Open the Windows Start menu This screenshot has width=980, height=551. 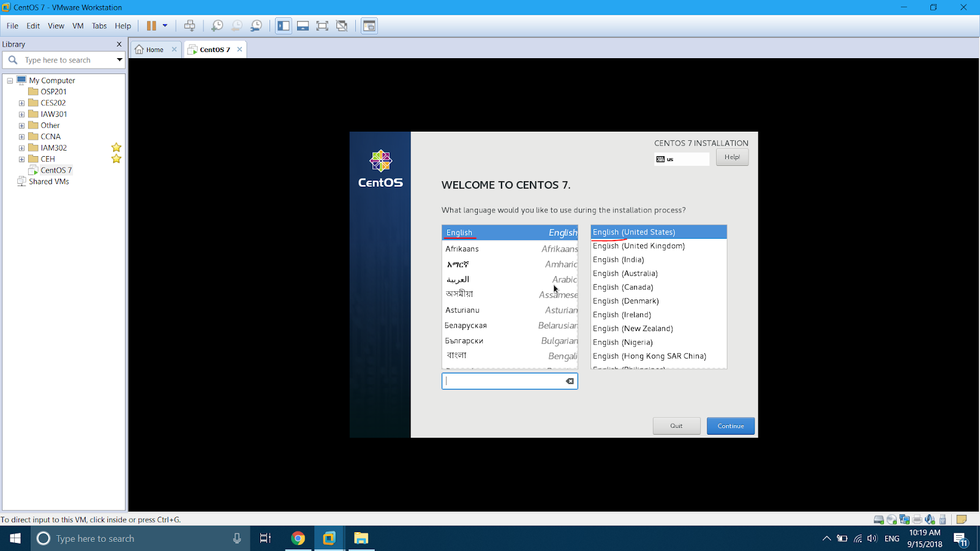click(x=15, y=538)
